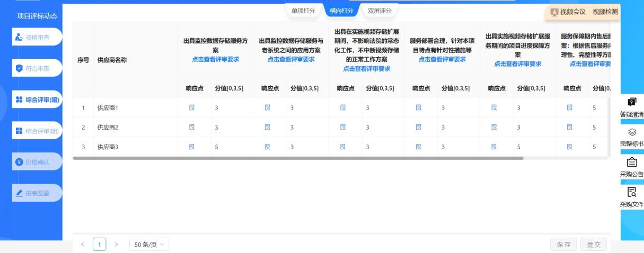
Task: Go to next page arrow
Action: coord(117,245)
